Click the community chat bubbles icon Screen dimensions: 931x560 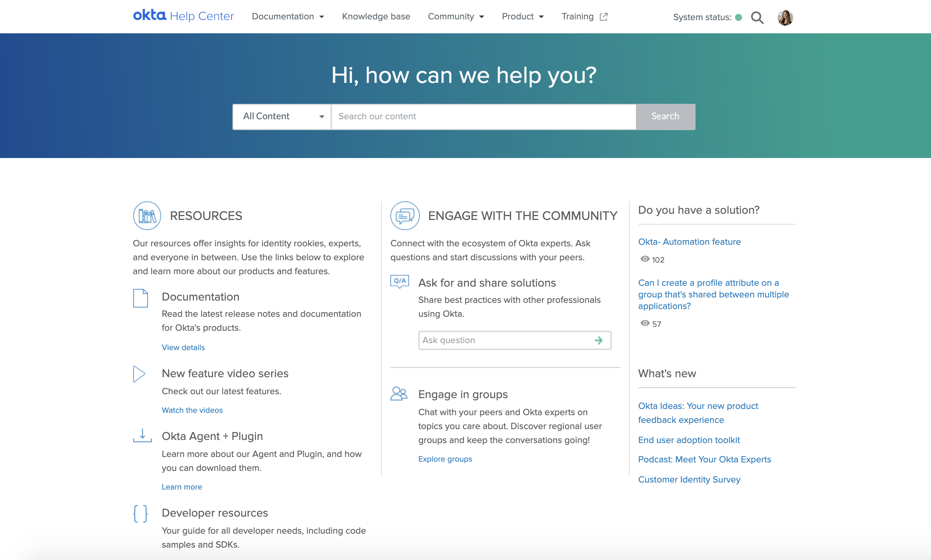pyautogui.click(x=405, y=216)
